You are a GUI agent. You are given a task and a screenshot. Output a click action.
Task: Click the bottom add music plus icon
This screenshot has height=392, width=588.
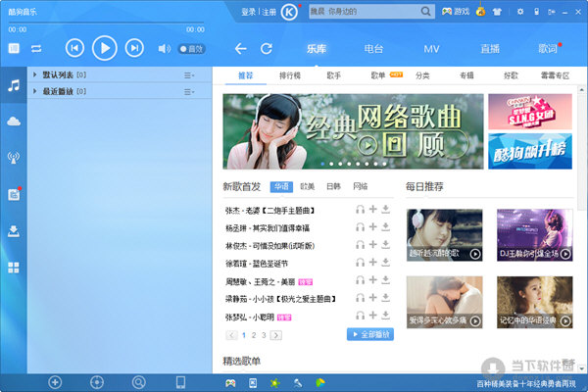pyautogui.click(x=55, y=382)
